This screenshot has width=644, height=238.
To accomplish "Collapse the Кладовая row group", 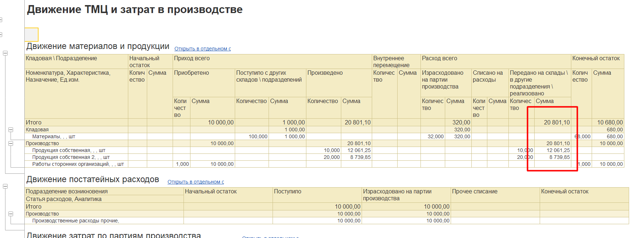I will (11, 130).
